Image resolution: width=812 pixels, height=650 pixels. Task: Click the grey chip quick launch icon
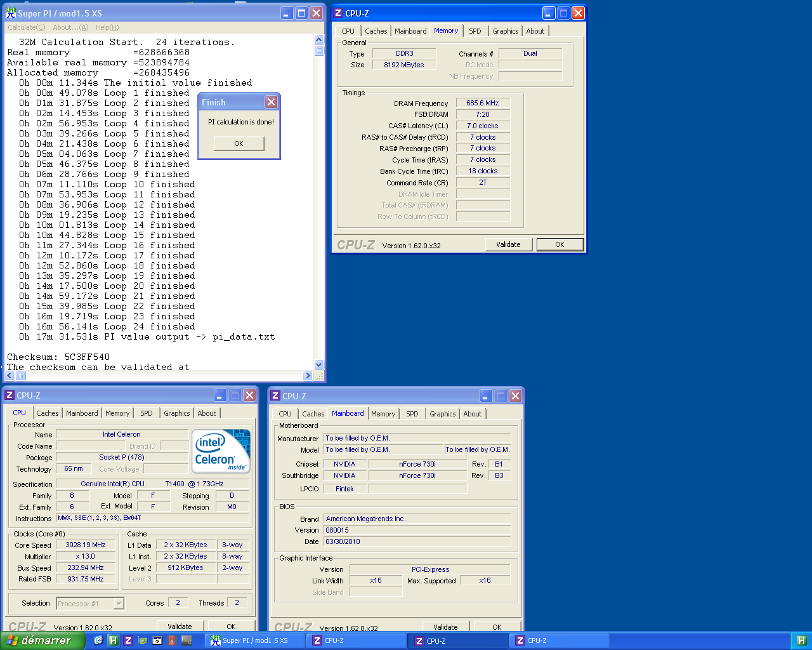(187, 640)
